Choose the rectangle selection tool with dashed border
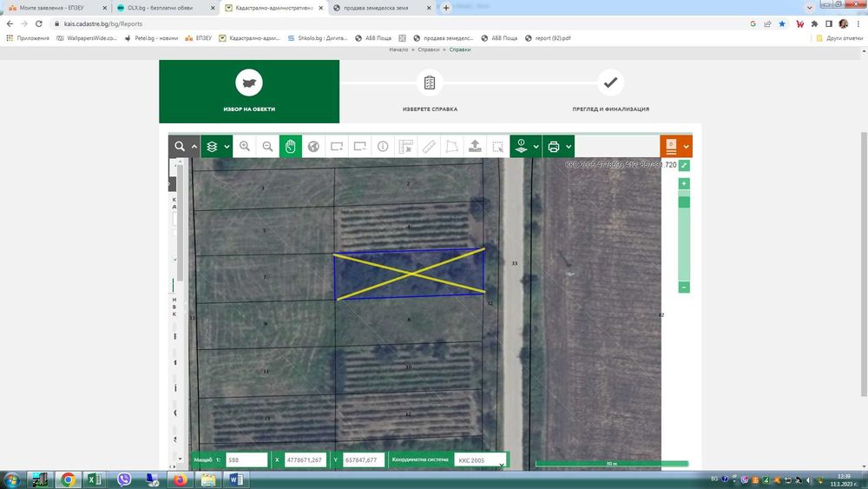868x489 pixels. [497, 147]
